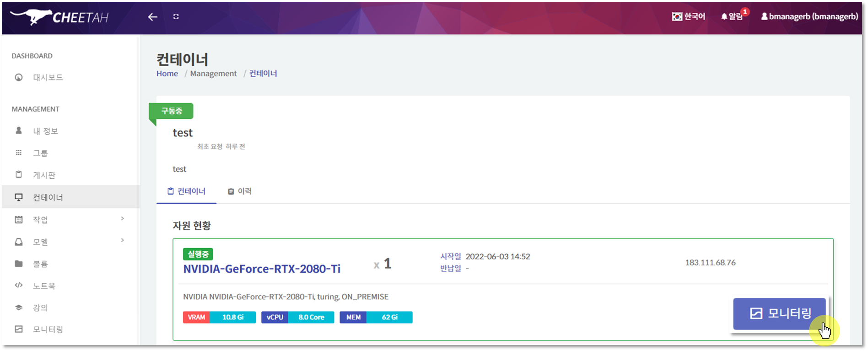The image size is (868, 351).
Task: Click the test container title
Action: pos(183,133)
